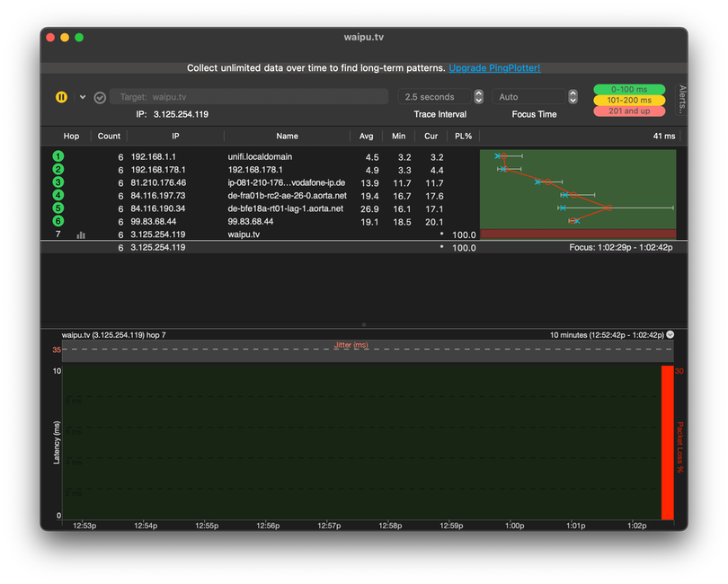
Task: Click the Avg column header
Action: (x=366, y=136)
